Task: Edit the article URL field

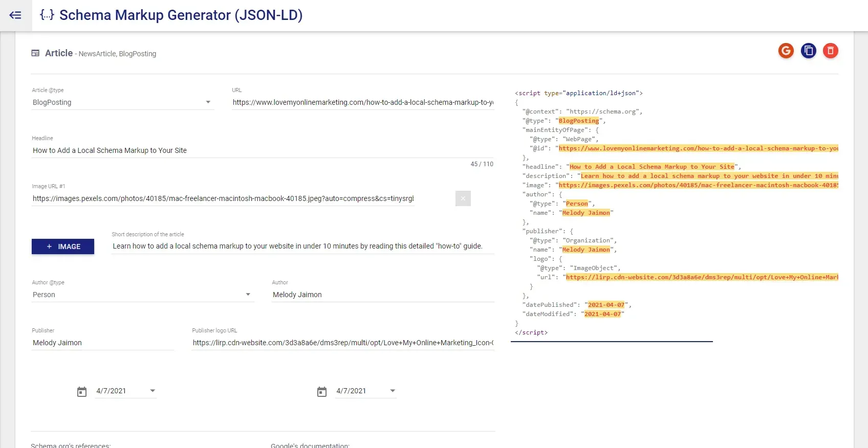Action: pos(363,102)
